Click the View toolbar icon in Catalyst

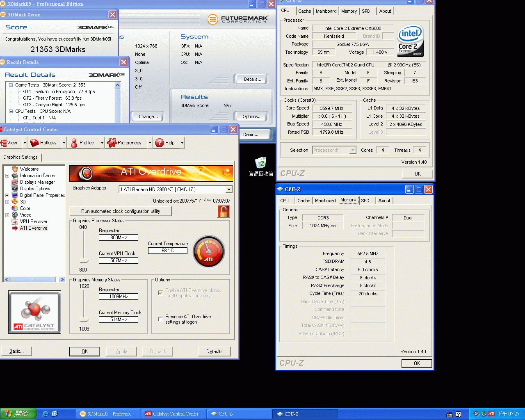[4, 143]
